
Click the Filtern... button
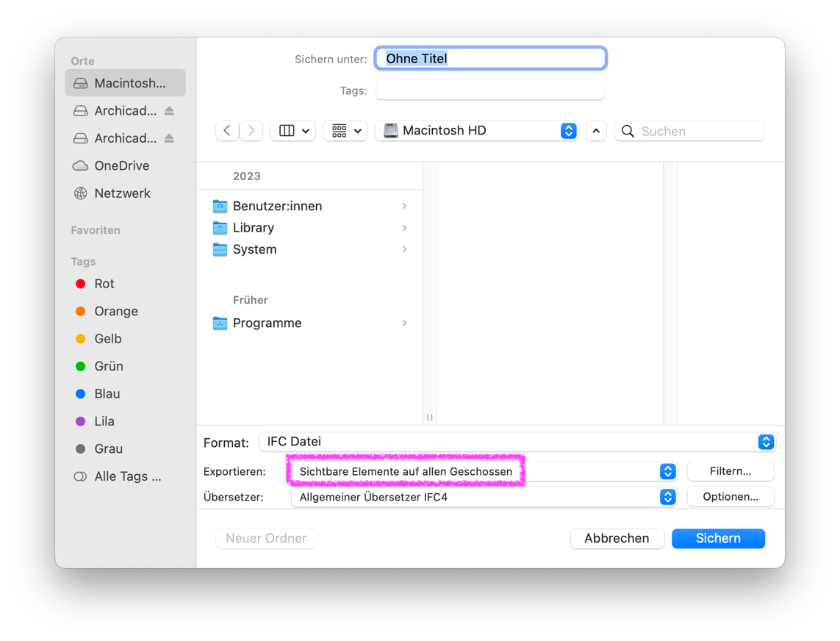[730, 471]
